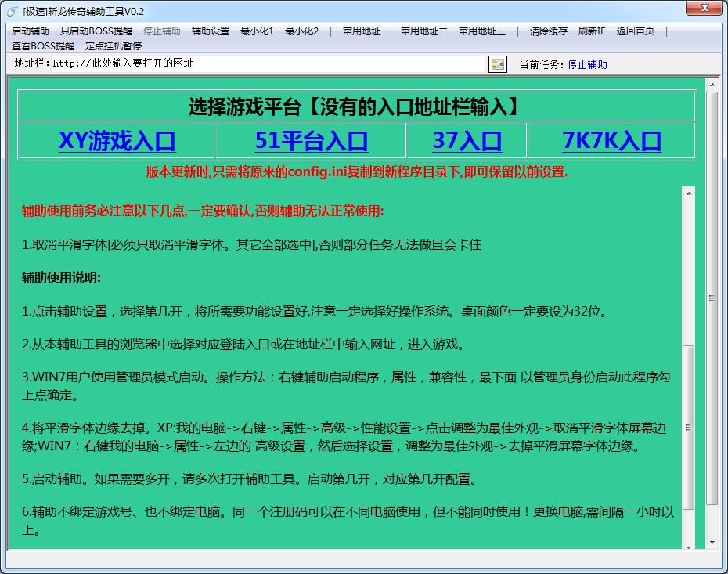728x574 pixels.
Task: Open the XY游戏入口 game portal link
Action: (x=116, y=143)
